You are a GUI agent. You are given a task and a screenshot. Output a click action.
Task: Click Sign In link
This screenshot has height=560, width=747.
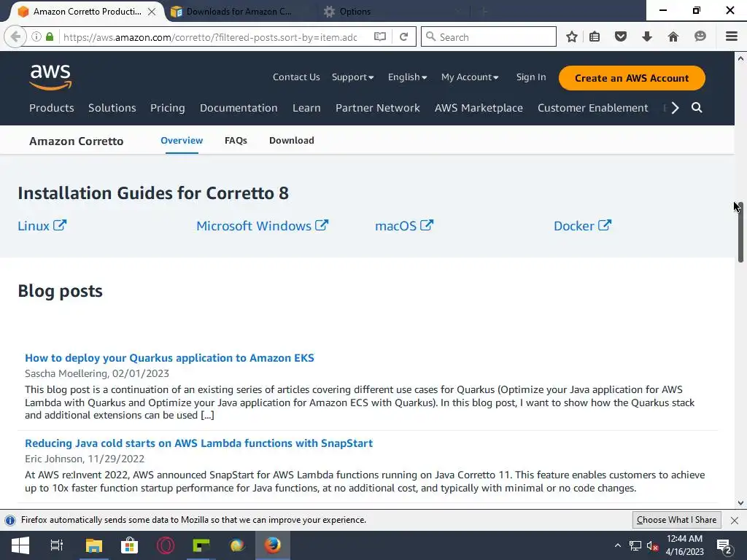pos(531,77)
